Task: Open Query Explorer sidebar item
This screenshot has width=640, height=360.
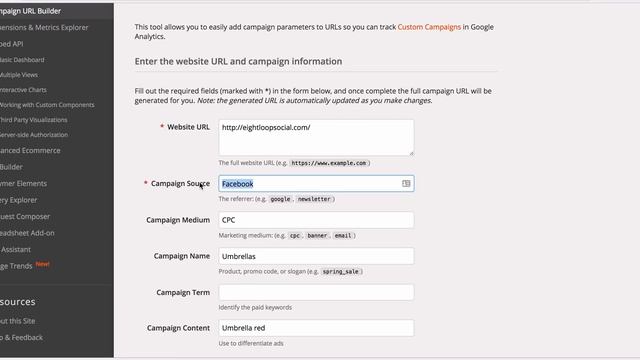Action: tap(18, 200)
